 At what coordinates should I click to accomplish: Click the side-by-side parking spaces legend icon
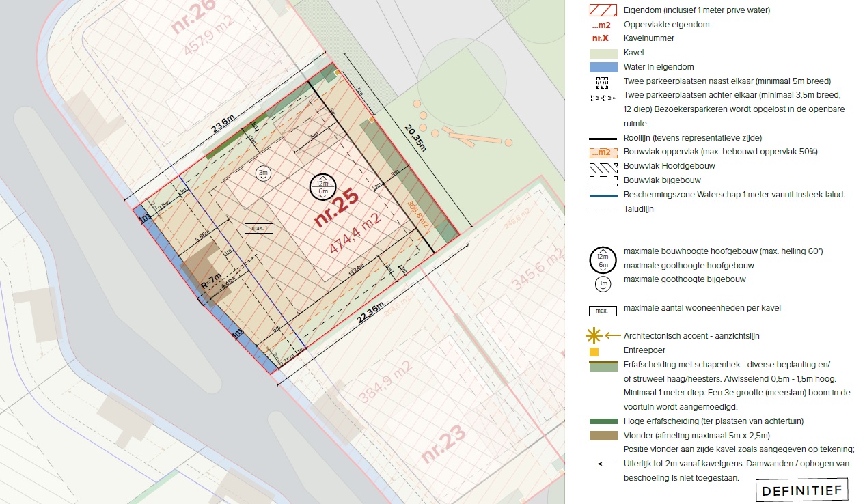click(602, 81)
